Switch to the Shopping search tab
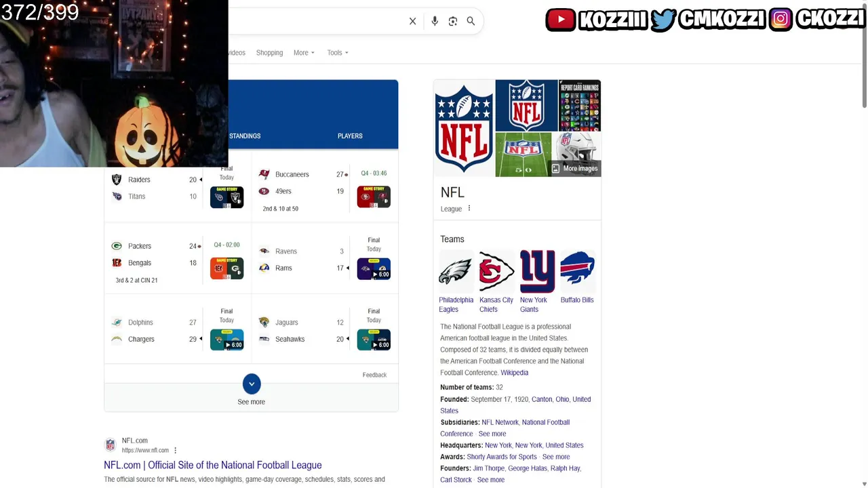 click(x=269, y=53)
